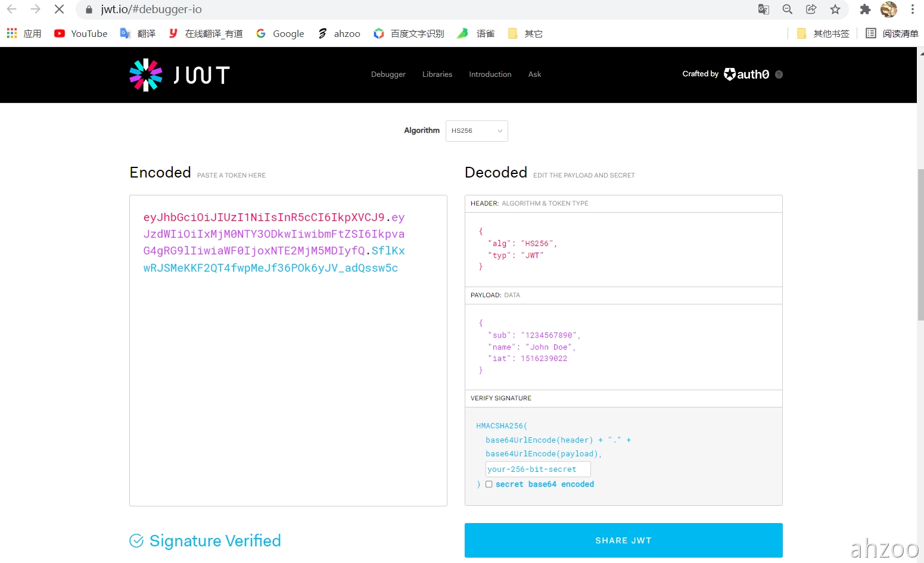This screenshot has height=563, width=924.
Task: Click the your-256-bit-secret input field
Action: coord(537,469)
